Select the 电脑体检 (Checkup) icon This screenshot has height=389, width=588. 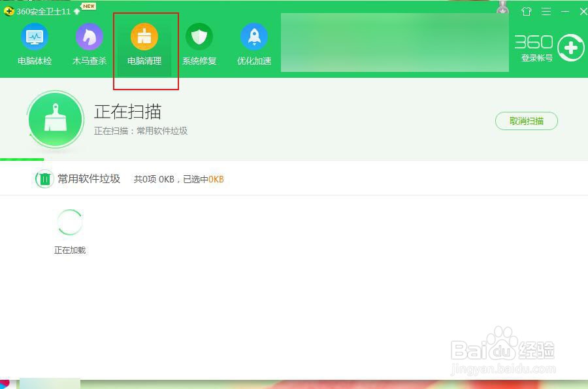(x=34, y=44)
